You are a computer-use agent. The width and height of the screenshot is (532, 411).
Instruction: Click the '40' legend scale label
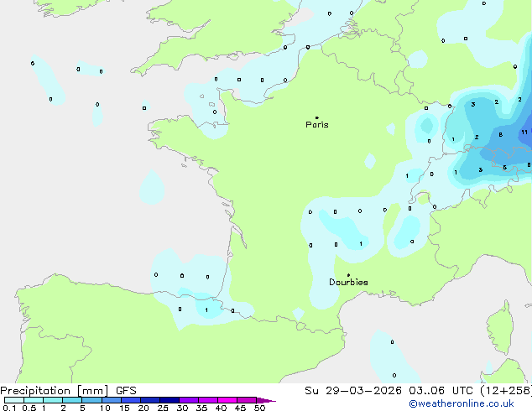(x=221, y=408)
